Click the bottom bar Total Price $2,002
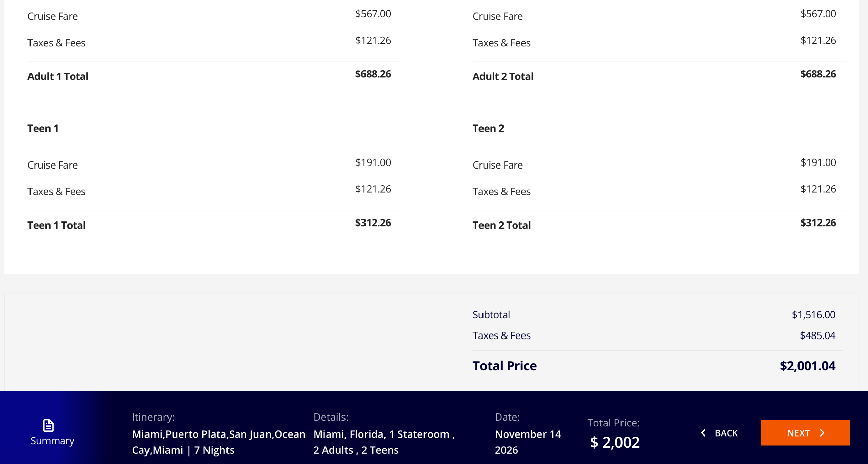The height and width of the screenshot is (464, 868). click(614, 442)
